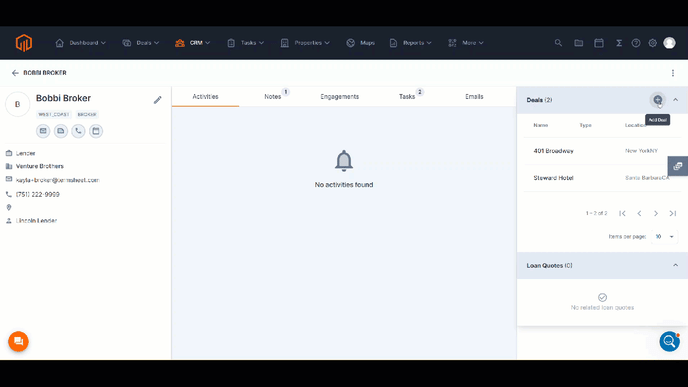Open the settings gear
The image size is (688, 387).
(x=653, y=43)
